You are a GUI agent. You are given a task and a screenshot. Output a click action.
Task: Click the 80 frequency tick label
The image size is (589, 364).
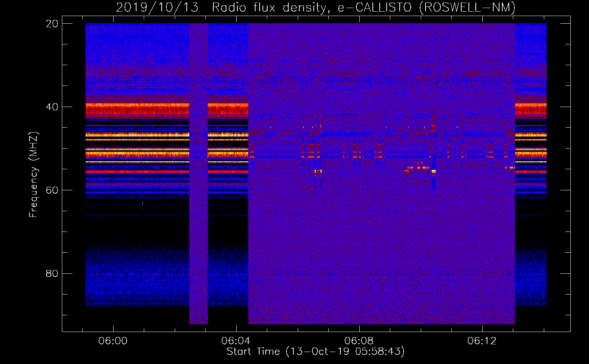coord(52,273)
